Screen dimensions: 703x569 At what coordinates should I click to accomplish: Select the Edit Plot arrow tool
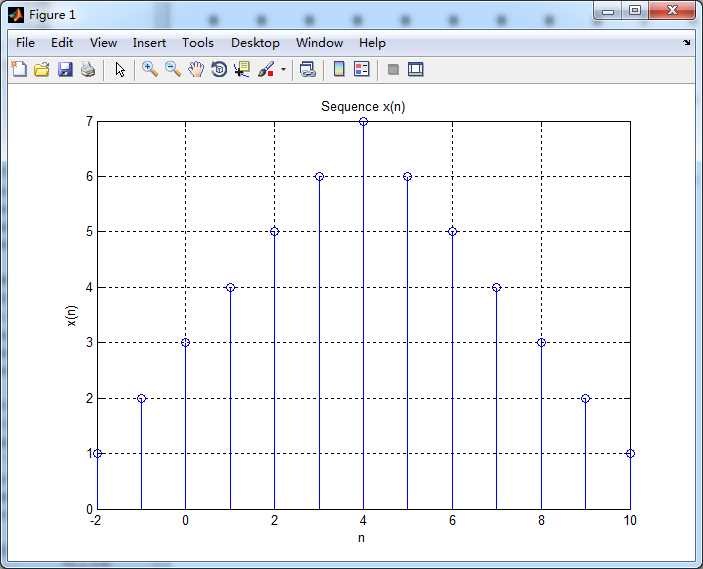pos(120,69)
